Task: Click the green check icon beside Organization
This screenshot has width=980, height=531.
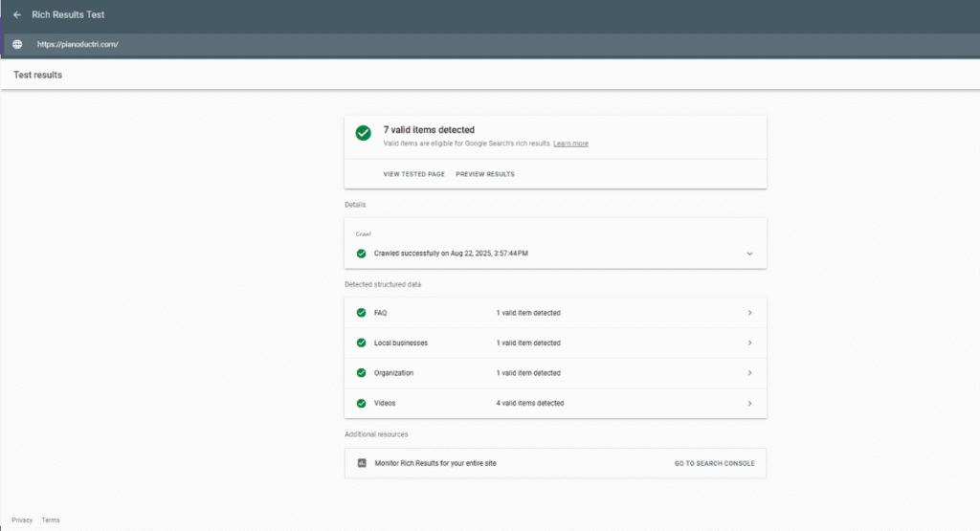Action: point(361,373)
